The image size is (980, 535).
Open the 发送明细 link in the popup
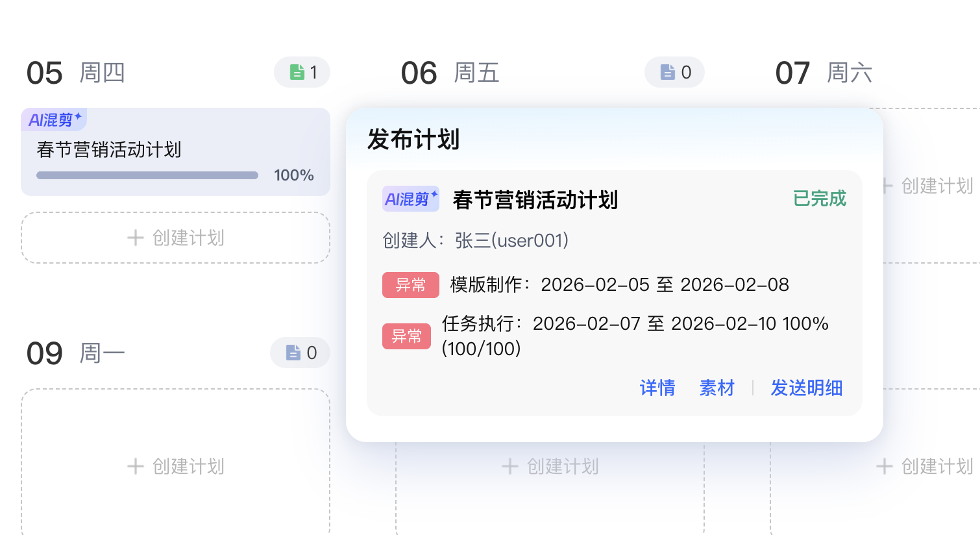click(806, 388)
